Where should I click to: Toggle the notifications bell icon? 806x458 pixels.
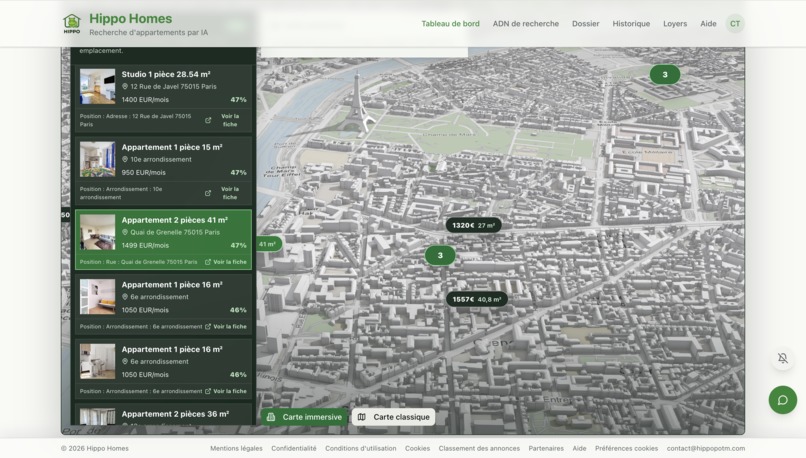pyautogui.click(x=782, y=358)
